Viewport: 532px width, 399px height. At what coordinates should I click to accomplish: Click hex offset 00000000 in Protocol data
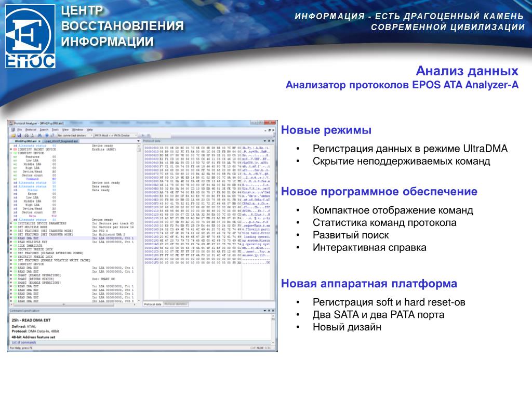[151, 148]
